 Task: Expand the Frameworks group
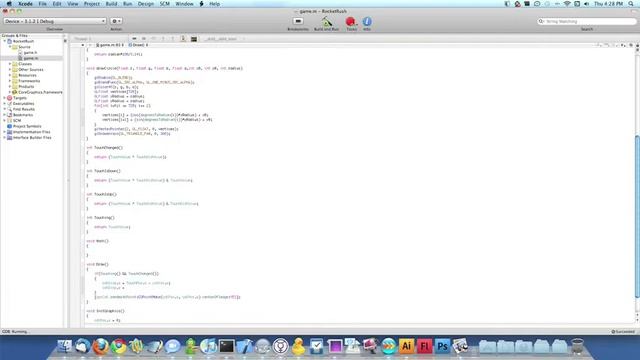(x=10, y=81)
